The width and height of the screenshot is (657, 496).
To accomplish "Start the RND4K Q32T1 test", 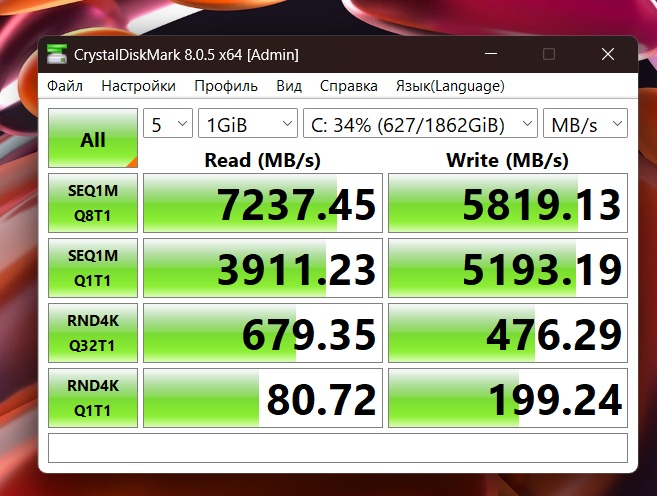I will click(93, 333).
